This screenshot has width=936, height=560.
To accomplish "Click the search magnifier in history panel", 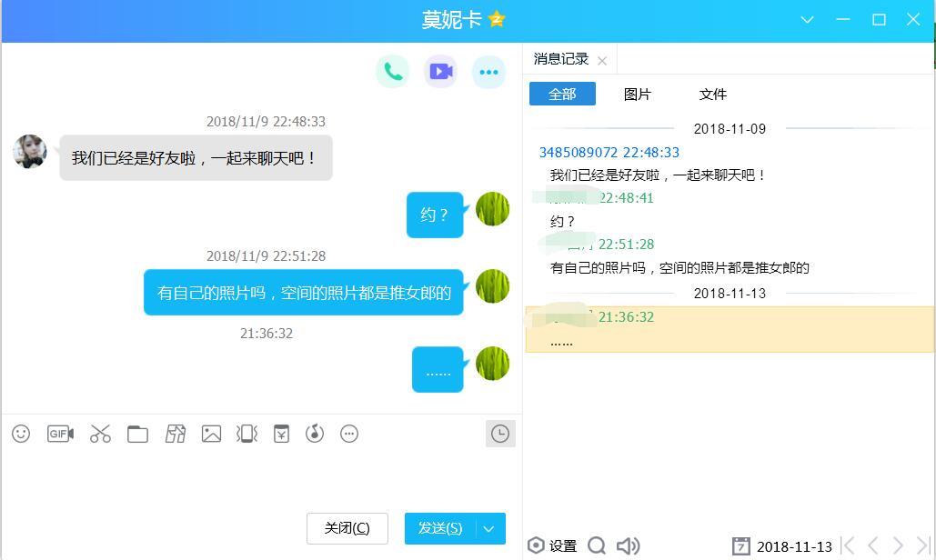I will click(597, 545).
